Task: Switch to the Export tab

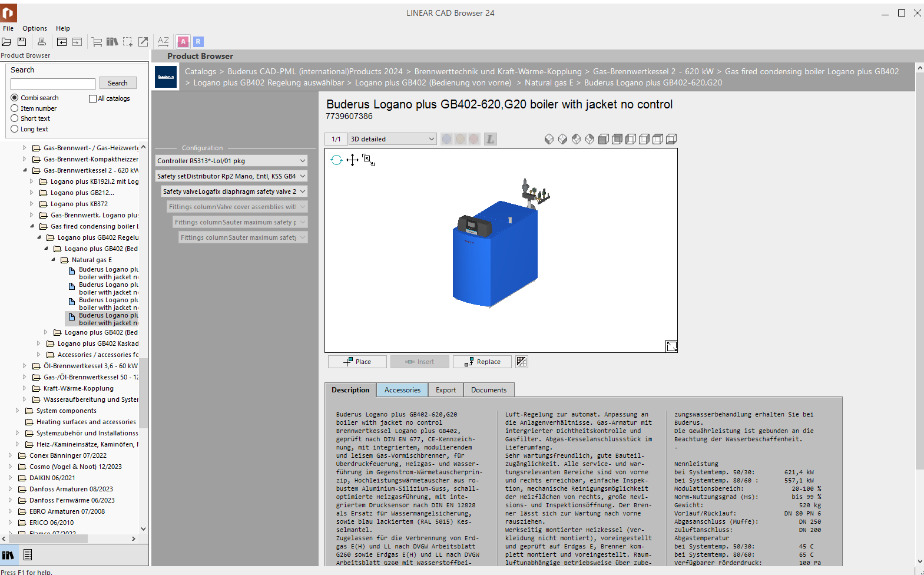Action: pyautogui.click(x=446, y=390)
